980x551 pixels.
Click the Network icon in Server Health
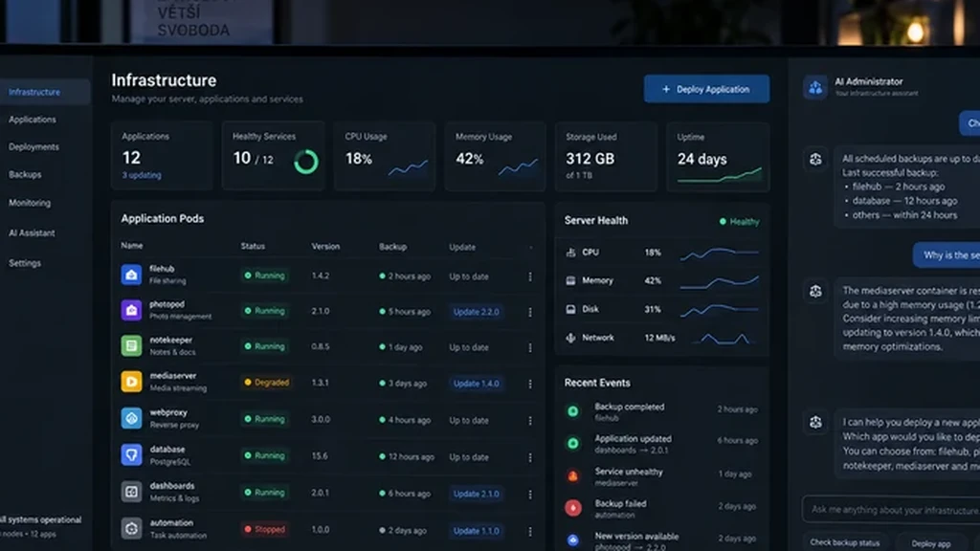(570, 338)
